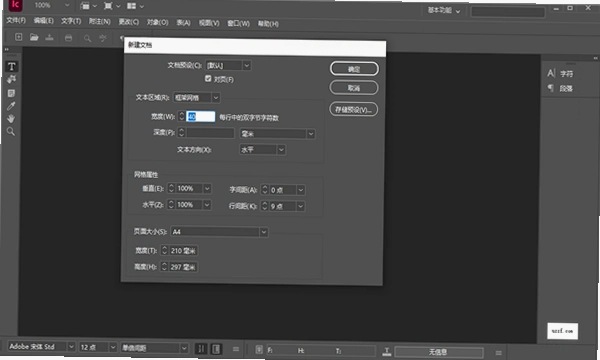600x360 pixels.
Task: Open the 更改(C) menu
Action: tap(129, 22)
